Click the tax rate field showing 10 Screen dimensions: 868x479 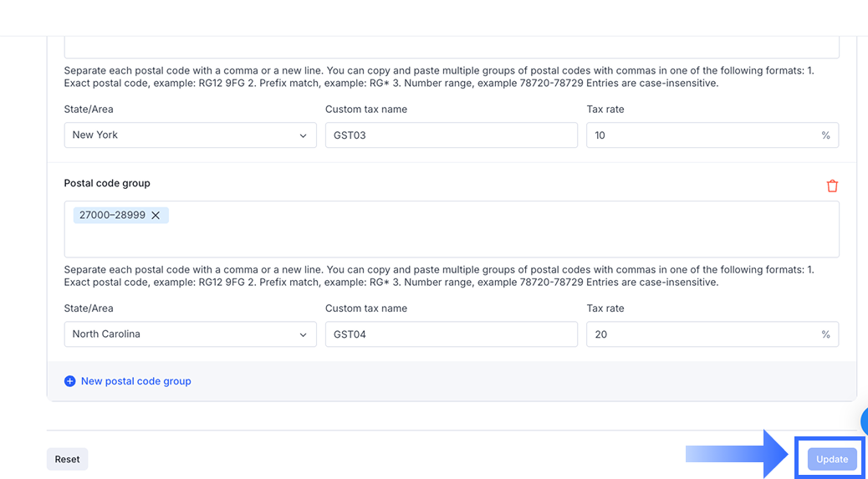click(702, 135)
